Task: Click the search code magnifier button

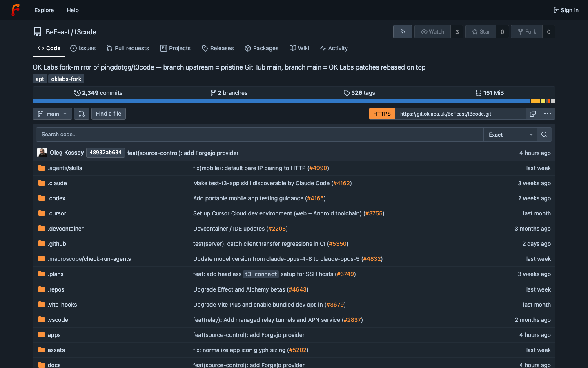Action: coord(544,135)
